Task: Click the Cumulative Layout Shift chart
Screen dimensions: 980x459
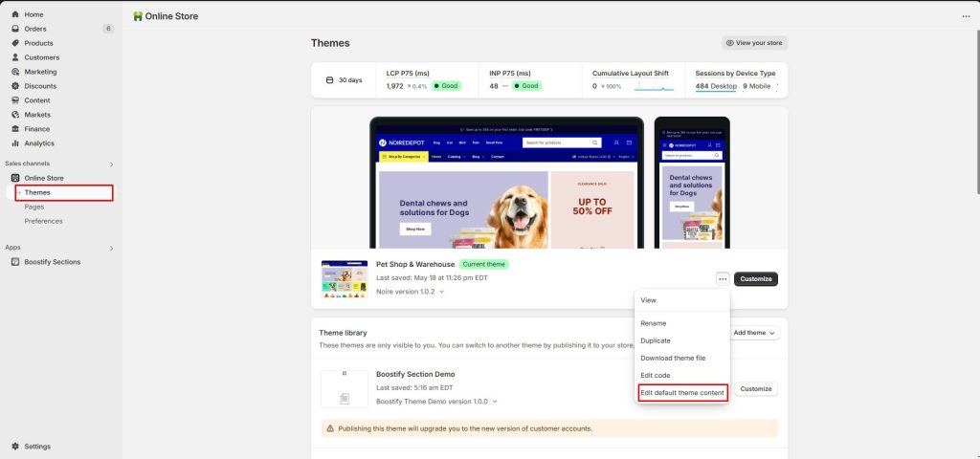Action: tap(655, 86)
